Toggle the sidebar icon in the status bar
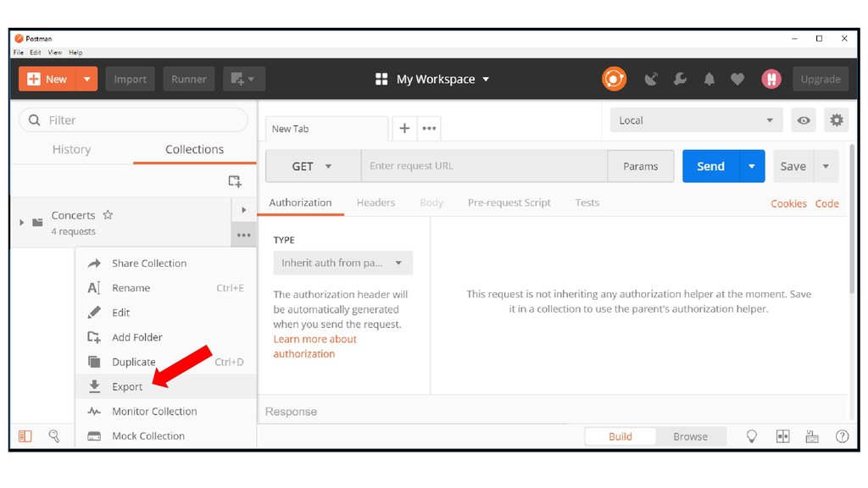Image resolution: width=868 pixels, height=488 pixels. pyautogui.click(x=25, y=436)
